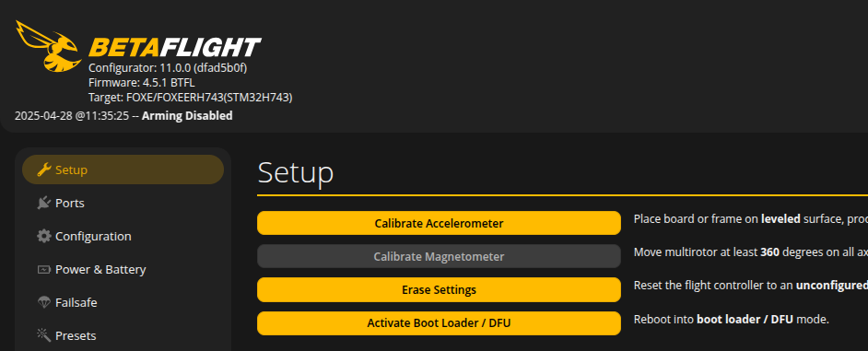Click the Firmware 4.5.1 BTFL version text
The width and height of the screenshot is (868, 351).
tap(142, 83)
